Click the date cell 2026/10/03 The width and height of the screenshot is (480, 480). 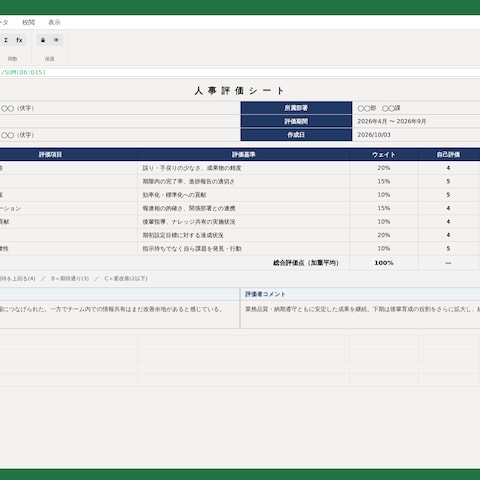pyautogui.click(x=416, y=135)
